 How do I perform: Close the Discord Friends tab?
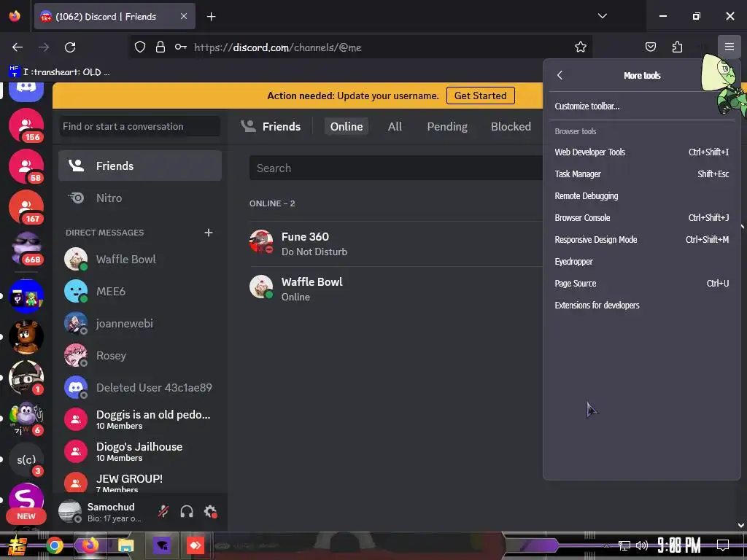point(184,16)
